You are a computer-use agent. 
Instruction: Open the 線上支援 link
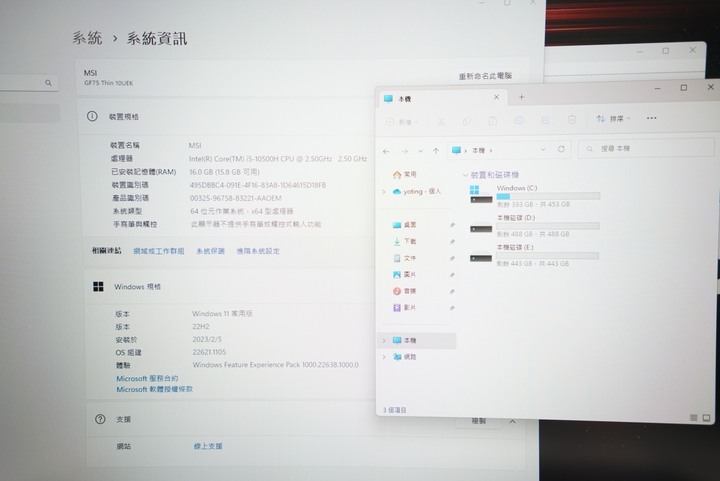coord(208,446)
